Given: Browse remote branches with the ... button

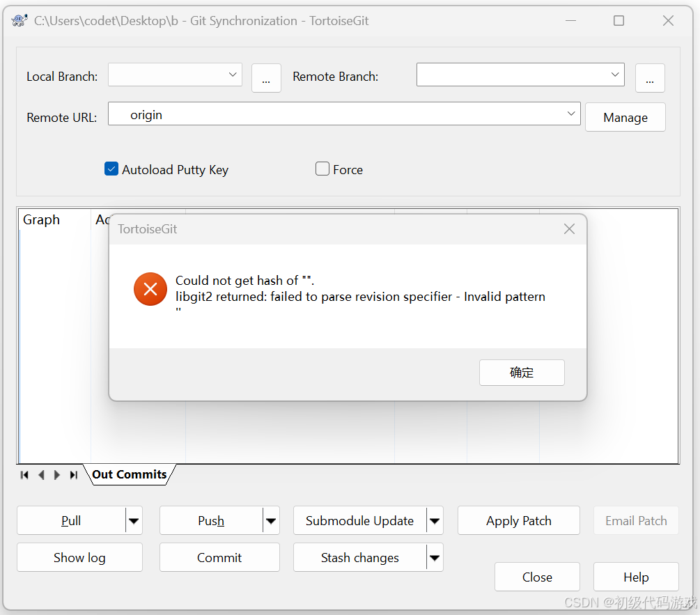Looking at the screenshot, I should click(650, 78).
